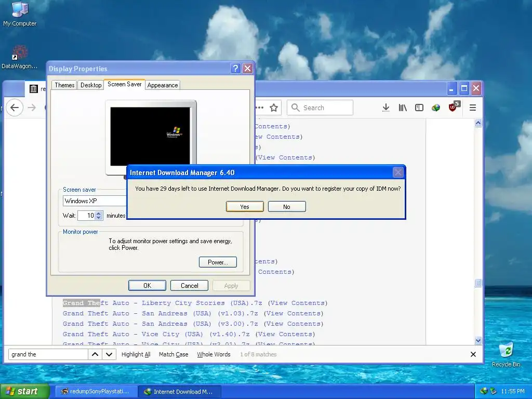
Task: Click the archive icon on browser tab
Action: (x=34, y=89)
